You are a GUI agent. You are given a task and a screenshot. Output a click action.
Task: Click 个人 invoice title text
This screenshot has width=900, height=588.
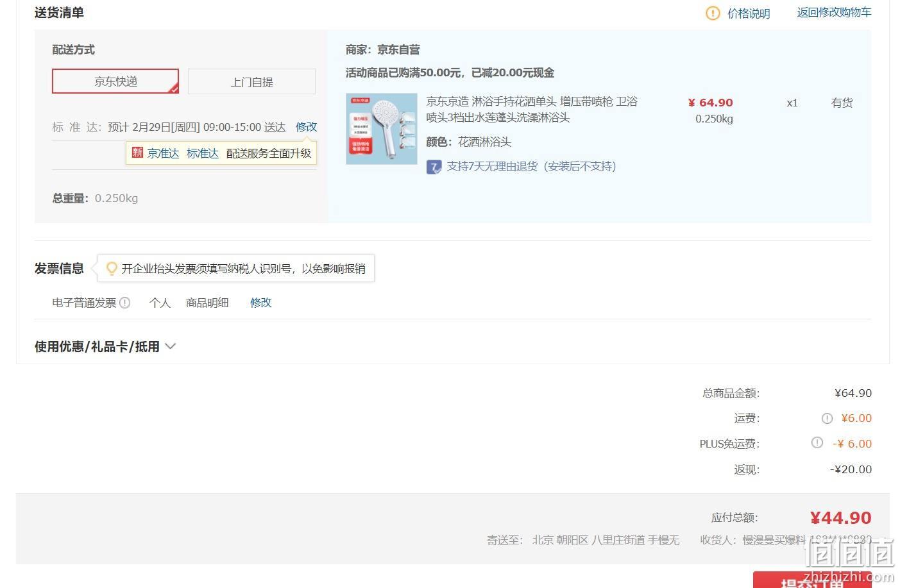tap(160, 303)
